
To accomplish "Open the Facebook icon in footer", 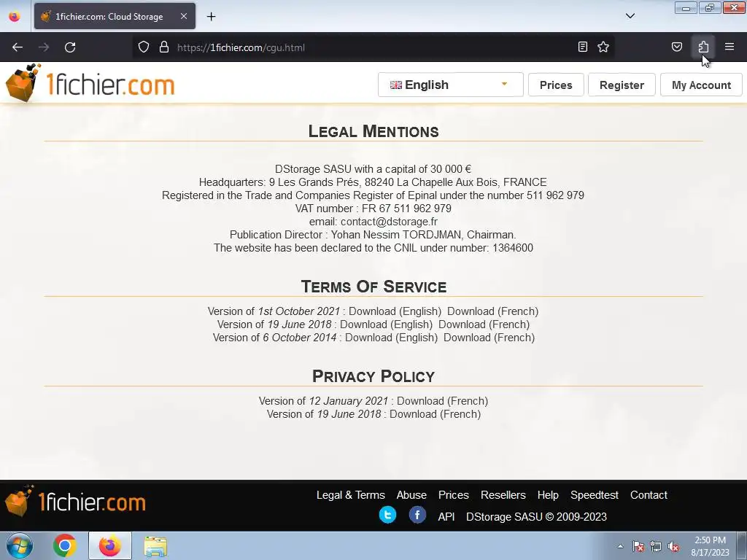I will tap(417, 516).
